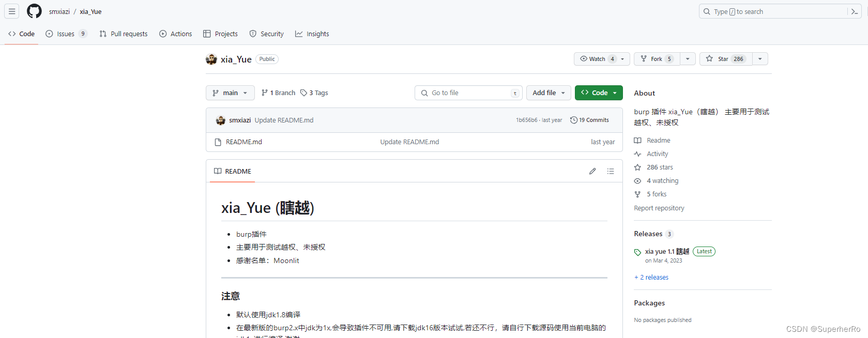Open the green Code dropdown
This screenshot has width=868, height=338.
click(x=599, y=93)
